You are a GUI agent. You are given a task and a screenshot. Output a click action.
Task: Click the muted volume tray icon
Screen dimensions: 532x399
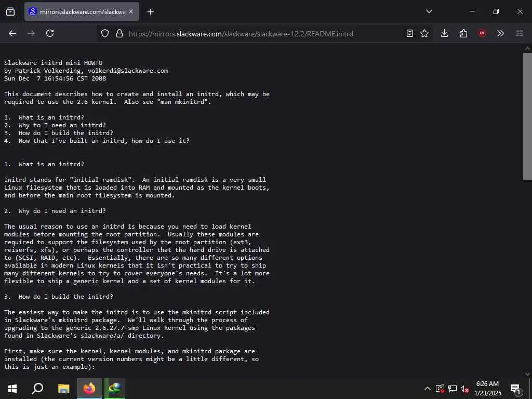pos(465,389)
